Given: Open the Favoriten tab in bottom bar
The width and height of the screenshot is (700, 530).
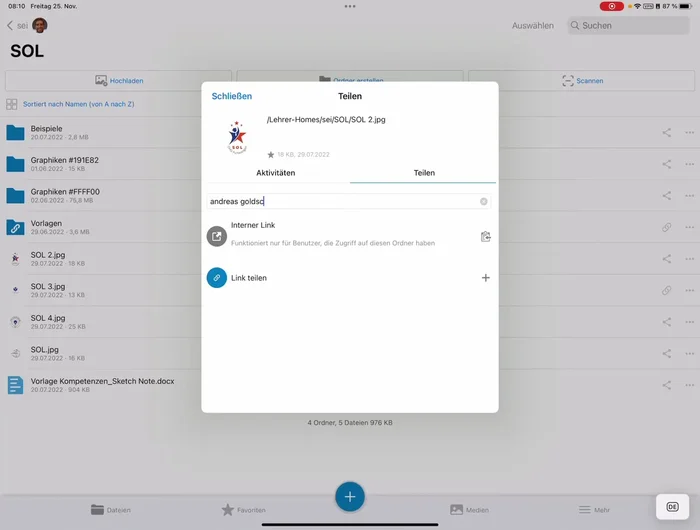Looking at the screenshot, I should (243, 510).
